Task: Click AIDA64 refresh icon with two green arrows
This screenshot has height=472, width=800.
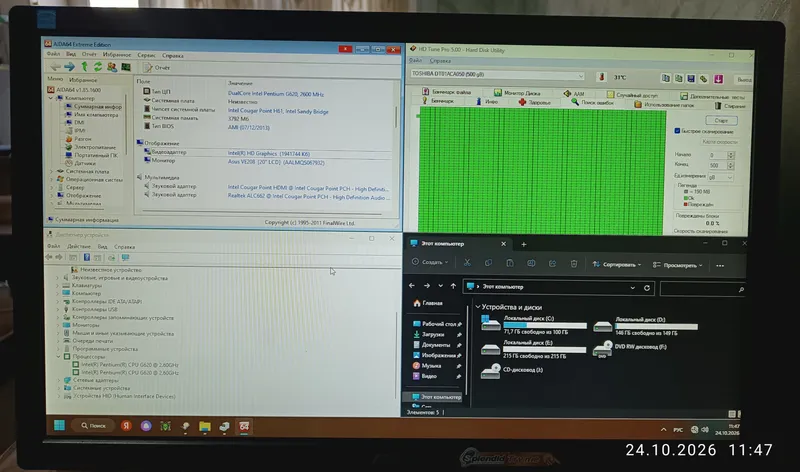Action: pos(97,67)
